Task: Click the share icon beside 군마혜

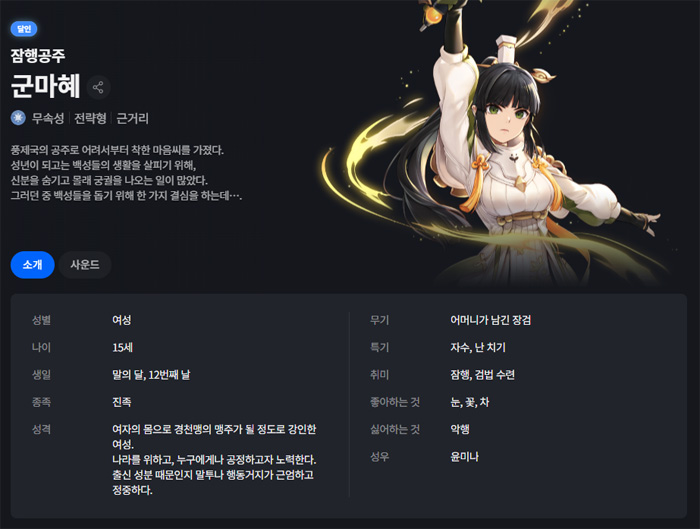Action: (x=98, y=87)
